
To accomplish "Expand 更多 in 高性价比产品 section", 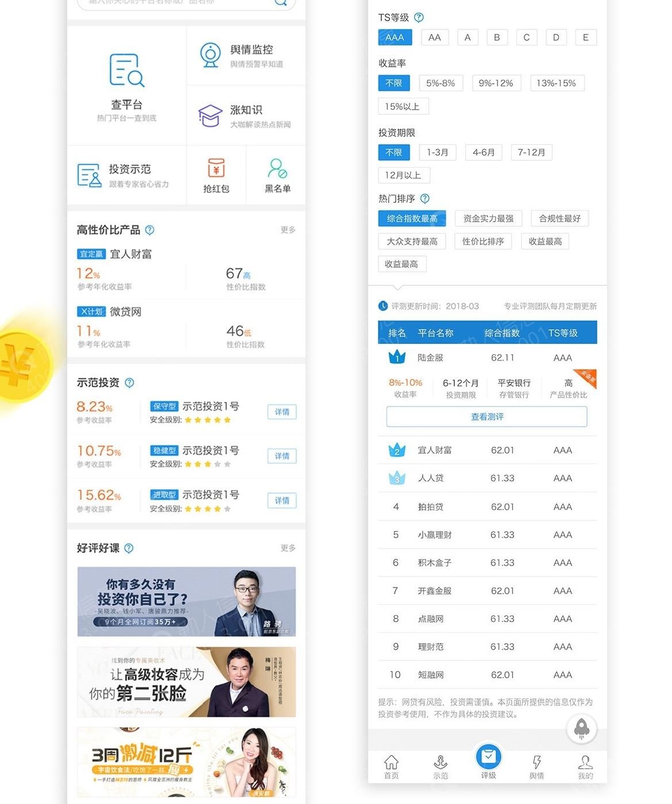I will 288,230.
